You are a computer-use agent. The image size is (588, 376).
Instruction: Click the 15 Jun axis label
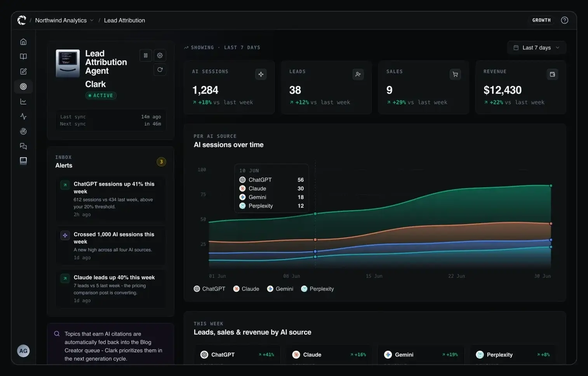(x=374, y=276)
